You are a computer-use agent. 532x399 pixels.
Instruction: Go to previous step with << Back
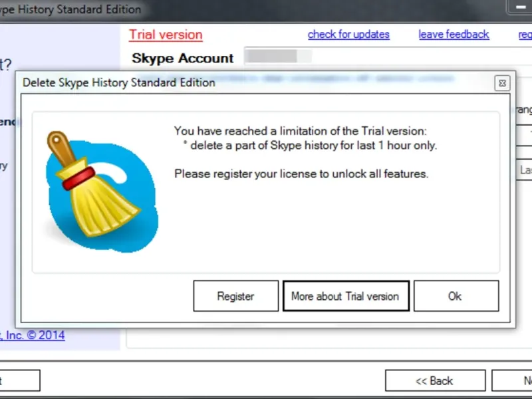435,380
